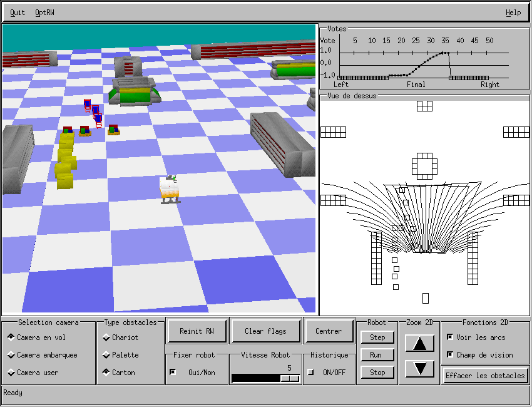Select Chariot obstacle type
Viewport: 532px width, 407px height.
[x=106, y=337]
